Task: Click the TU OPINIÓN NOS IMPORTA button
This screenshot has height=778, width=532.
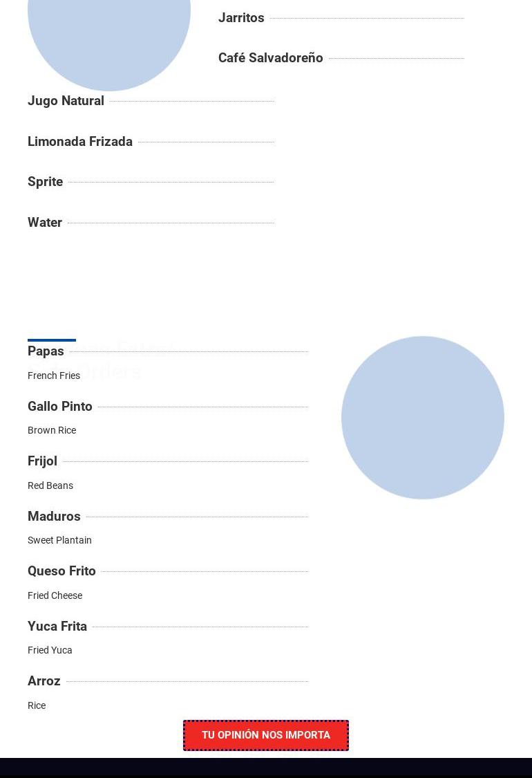Action: [266, 735]
